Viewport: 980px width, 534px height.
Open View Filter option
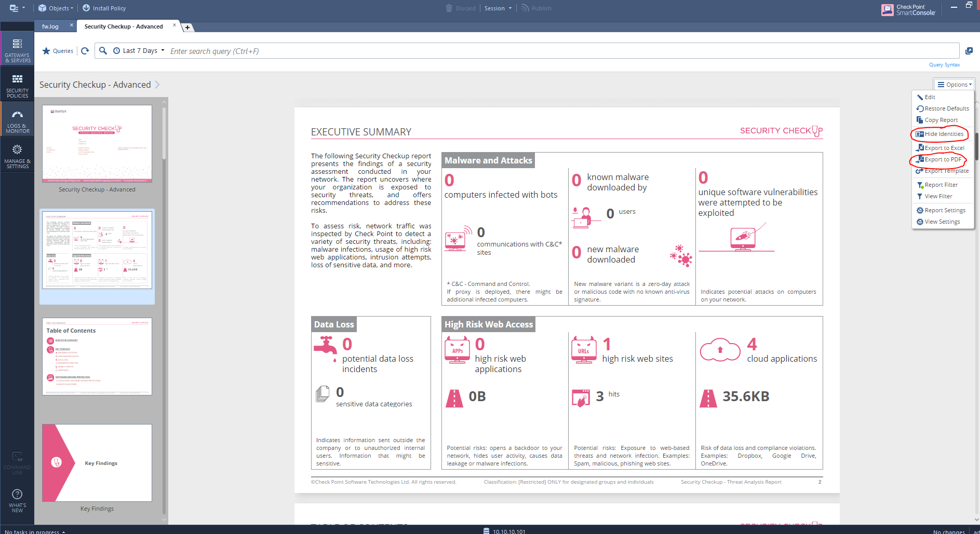[934, 196]
